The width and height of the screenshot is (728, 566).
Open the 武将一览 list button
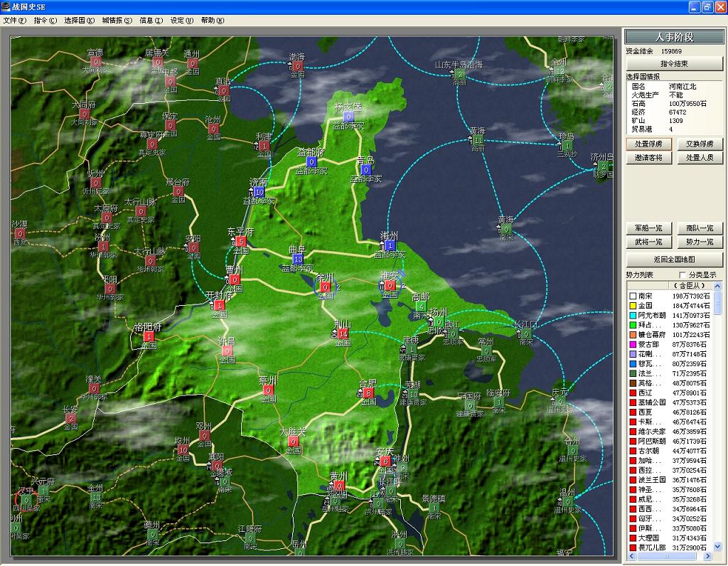tap(648, 242)
